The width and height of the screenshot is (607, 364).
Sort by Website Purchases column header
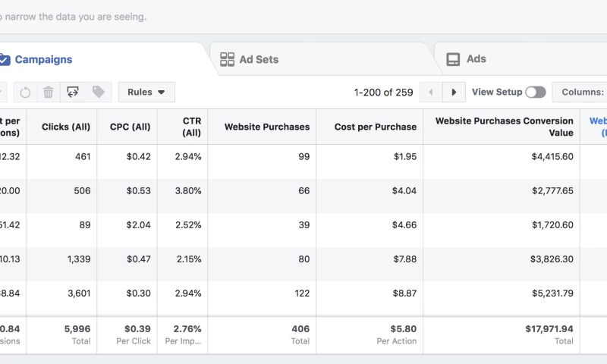click(267, 127)
